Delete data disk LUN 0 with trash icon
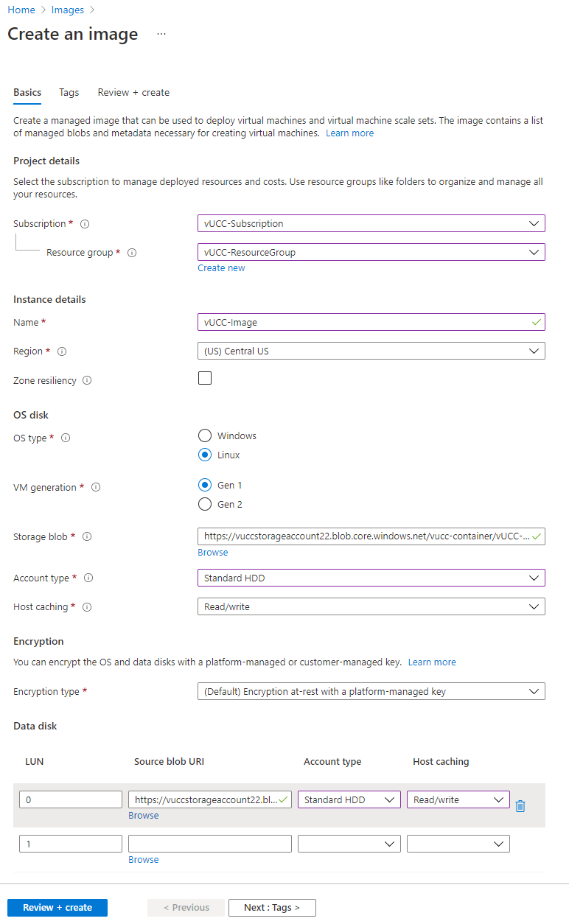 coord(520,805)
